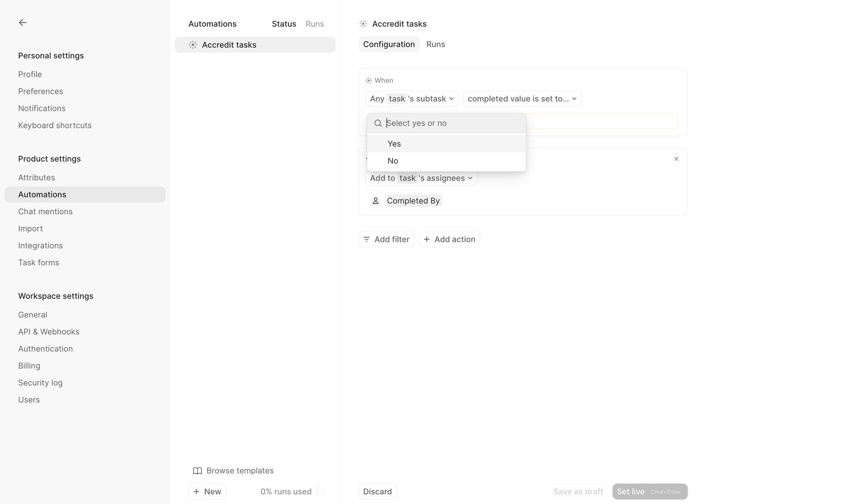Click the Discard button
The height and width of the screenshot is (504, 858).
click(x=377, y=491)
